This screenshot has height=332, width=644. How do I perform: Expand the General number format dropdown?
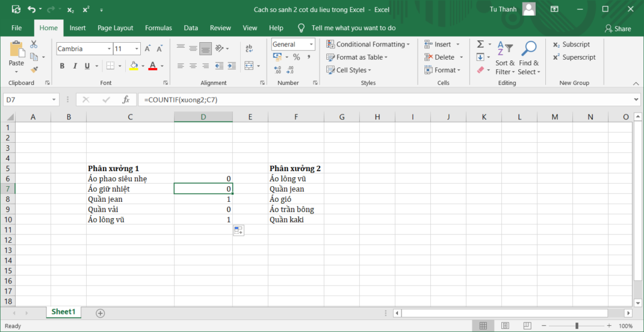coord(311,45)
